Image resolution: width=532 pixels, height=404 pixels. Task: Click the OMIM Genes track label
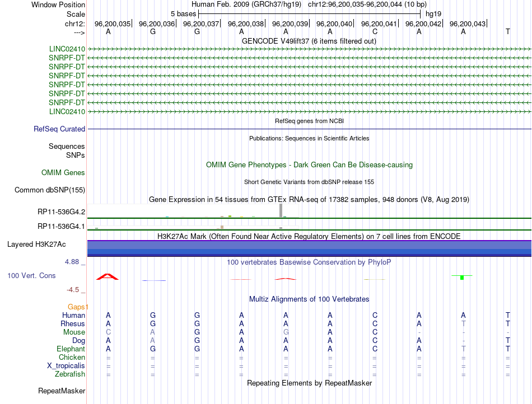click(x=63, y=172)
